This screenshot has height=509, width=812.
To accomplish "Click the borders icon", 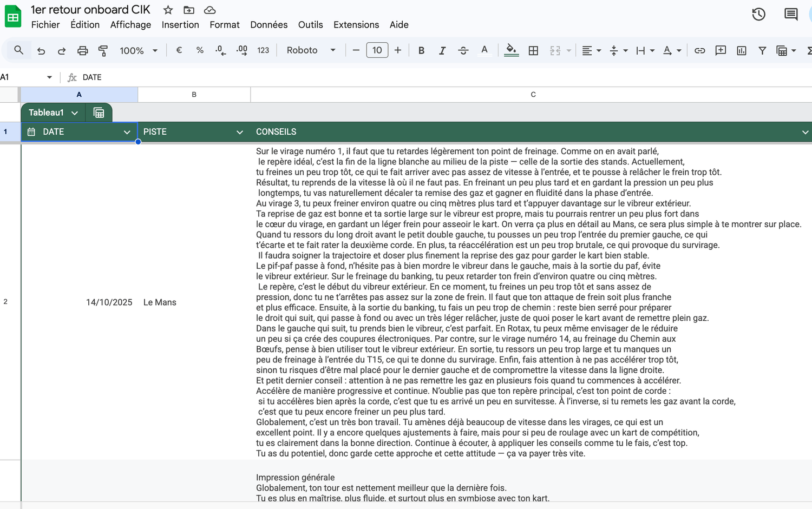I will tap(533, 50).
